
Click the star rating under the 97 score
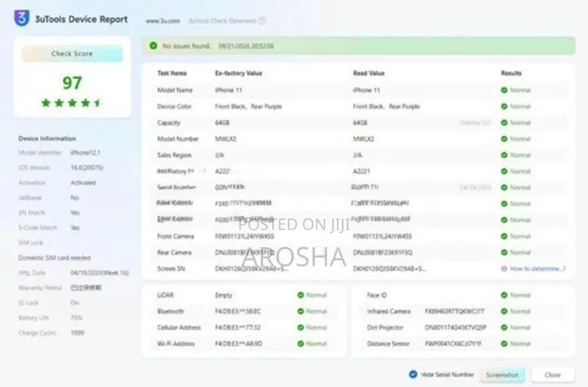pyautogui.click(x=72, y=103)
